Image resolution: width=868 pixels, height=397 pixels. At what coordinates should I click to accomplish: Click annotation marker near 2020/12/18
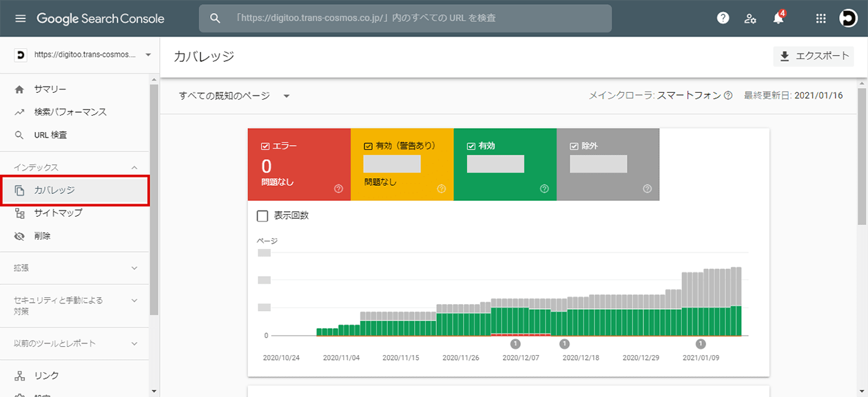[564, 344]
